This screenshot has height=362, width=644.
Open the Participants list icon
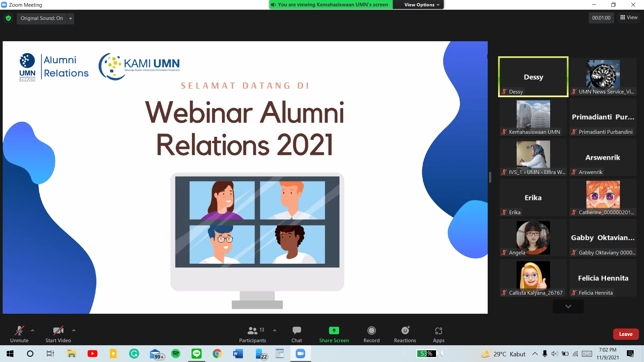click(x=252, y=331)
